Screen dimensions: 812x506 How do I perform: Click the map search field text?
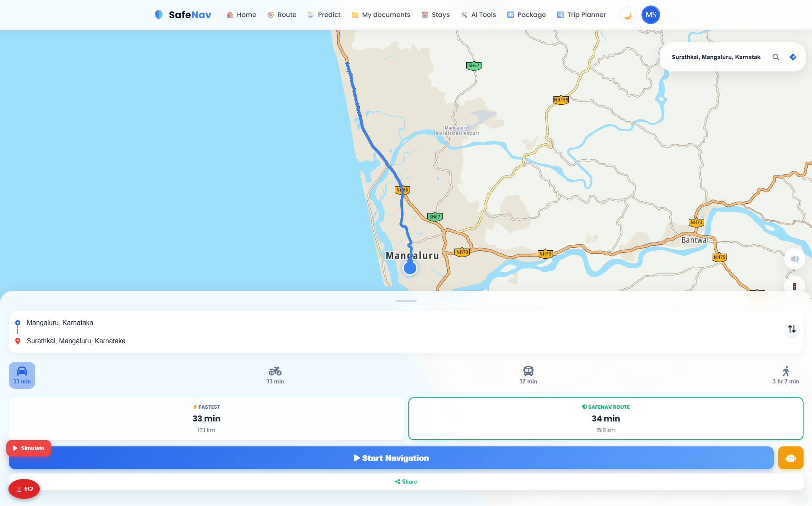(716, 57)
